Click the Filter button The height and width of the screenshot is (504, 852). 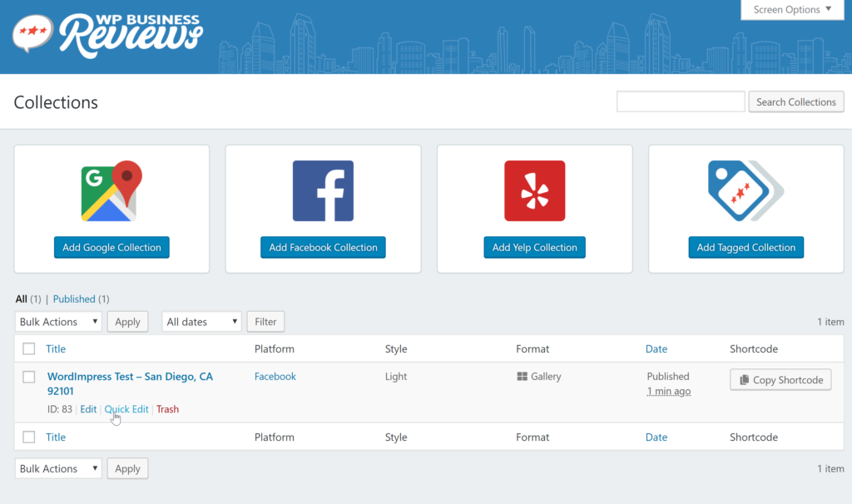[x=265, y=322]
